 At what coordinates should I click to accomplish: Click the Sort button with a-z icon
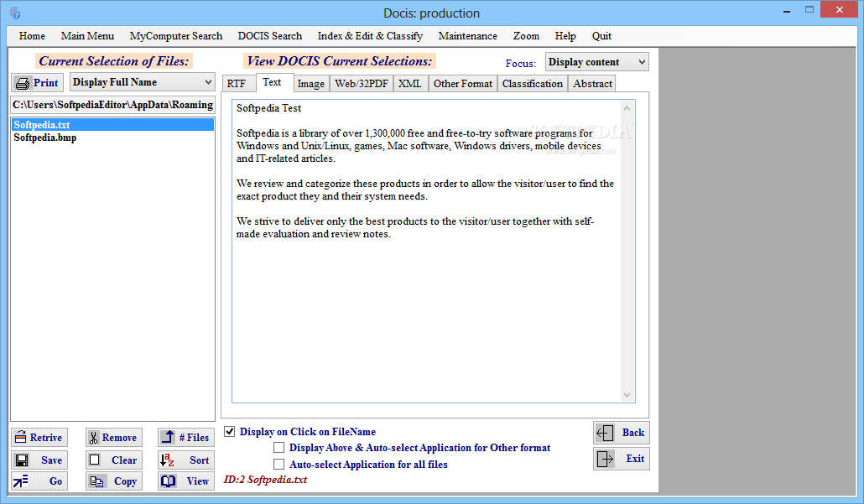tap(185, 460)
